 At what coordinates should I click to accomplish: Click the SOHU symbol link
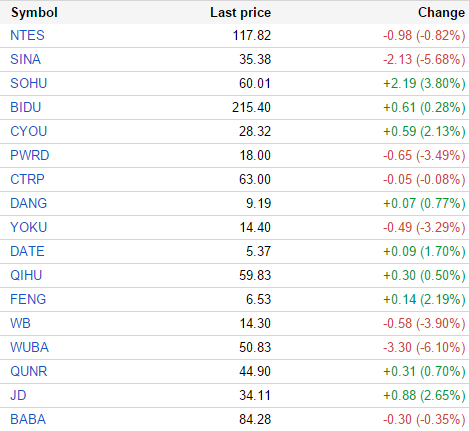click(29, 83)
